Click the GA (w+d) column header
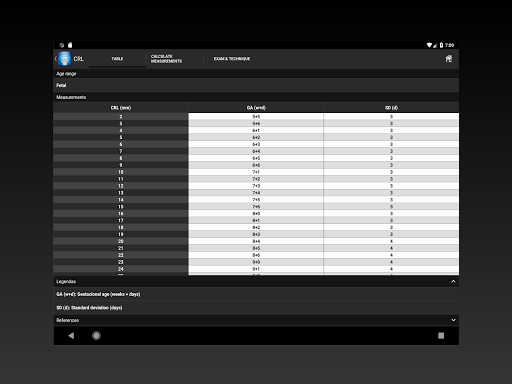 point(256,108)
